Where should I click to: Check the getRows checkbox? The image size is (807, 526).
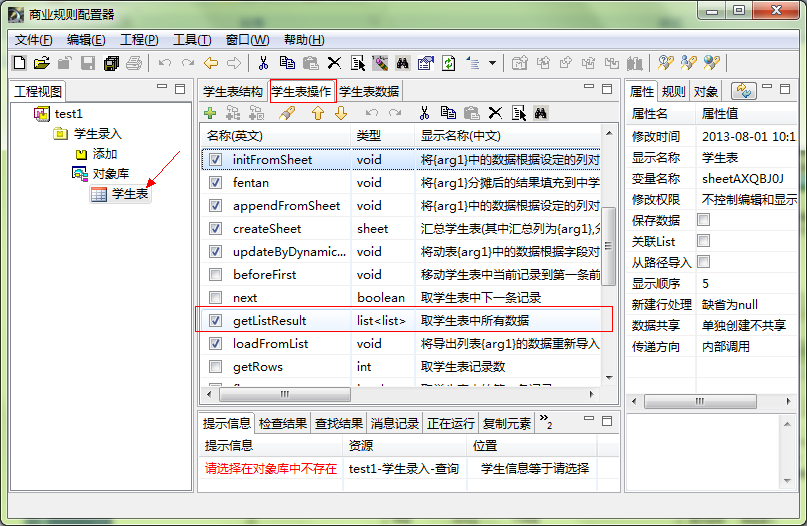pyautogui.click(x=216, y=366)
